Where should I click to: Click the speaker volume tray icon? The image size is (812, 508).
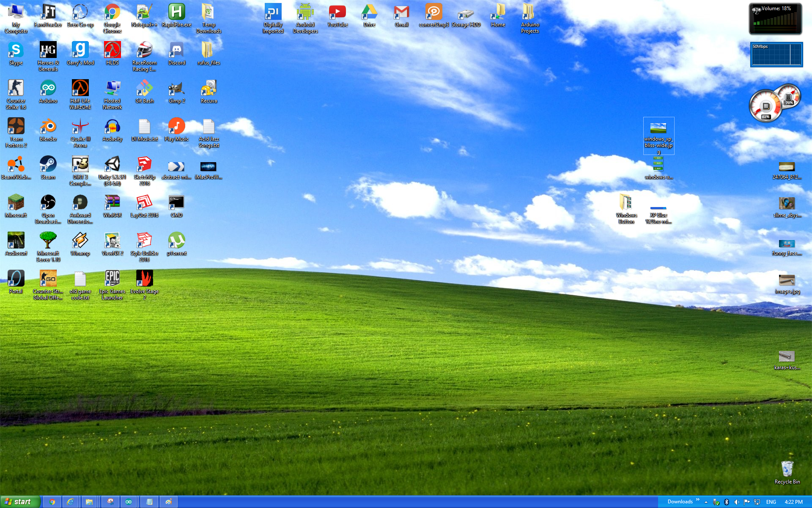737,502
